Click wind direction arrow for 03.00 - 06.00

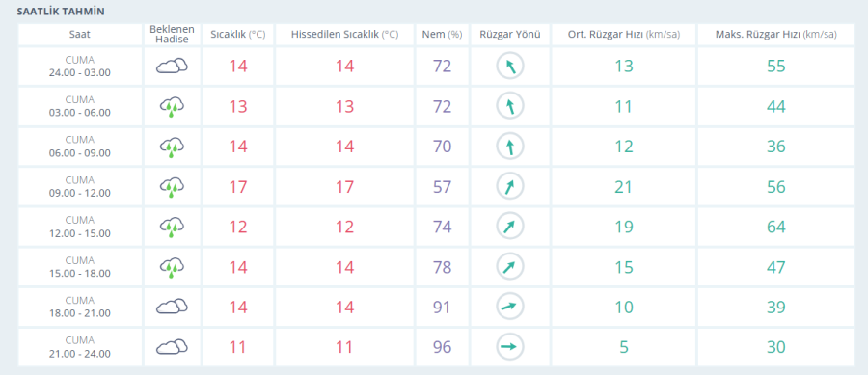click(x=510, y=107)
